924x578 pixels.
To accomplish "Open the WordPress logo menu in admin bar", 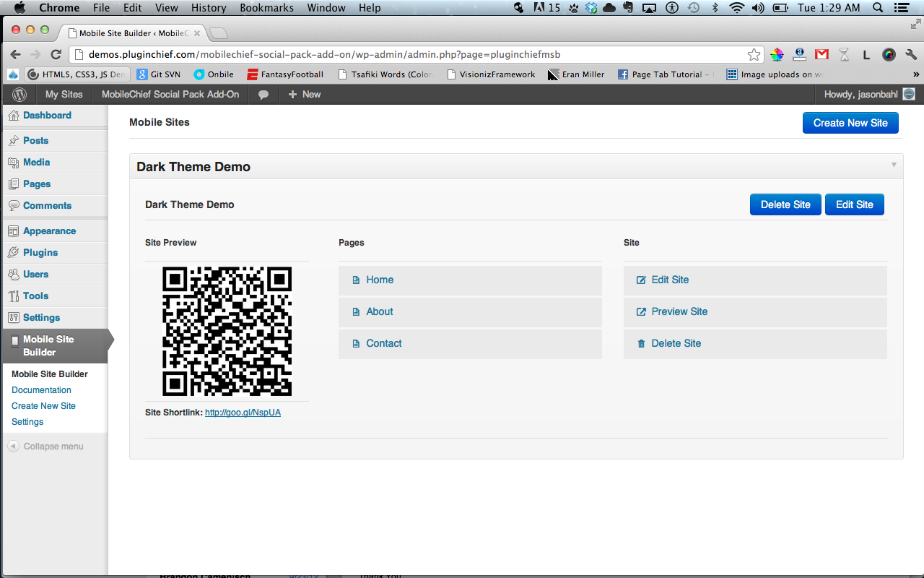I will (19, 95).
